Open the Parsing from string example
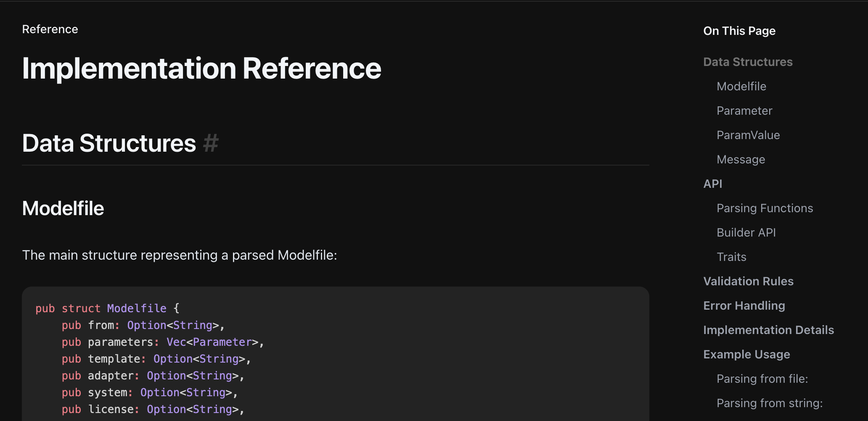Screen dimensions: 868x421 point(769,403)
